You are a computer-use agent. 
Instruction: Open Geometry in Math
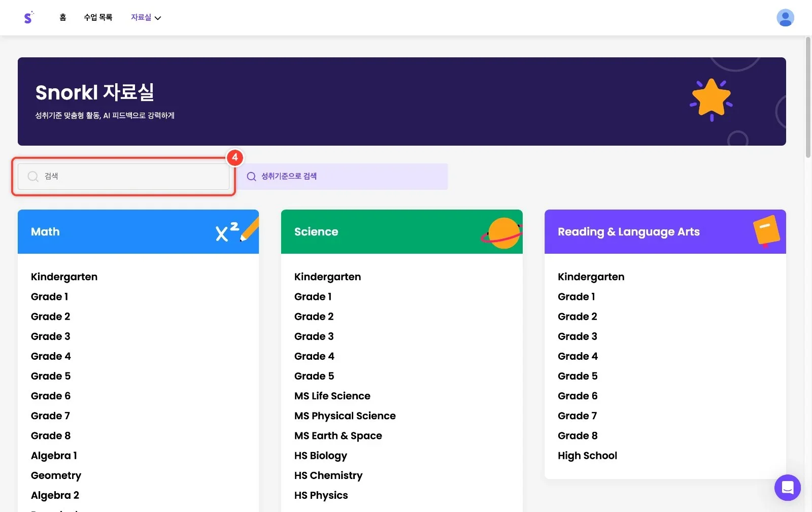(56, 475)
